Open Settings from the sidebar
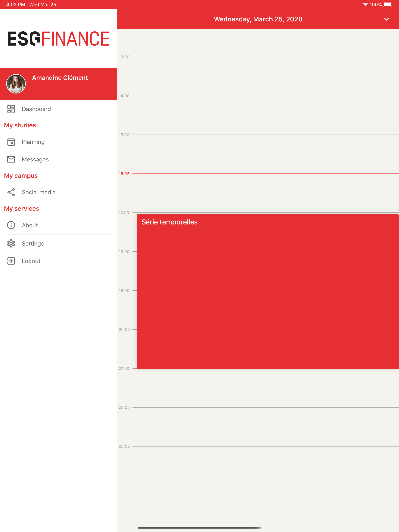399x532 pixels. [58, 243]
